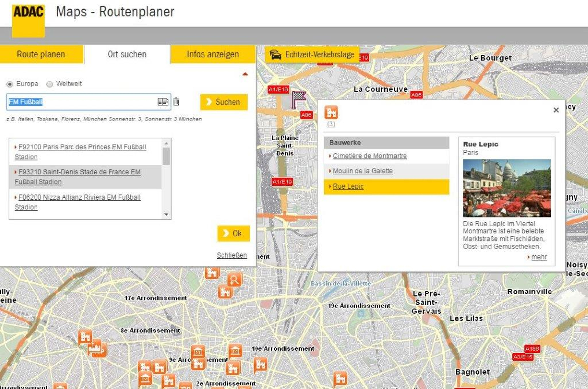The height and width of the screenshot is (389, 588).
Task: Open Paris Parc des Princes stadium result
Action: pyautogui.click(x=80, y=152)
